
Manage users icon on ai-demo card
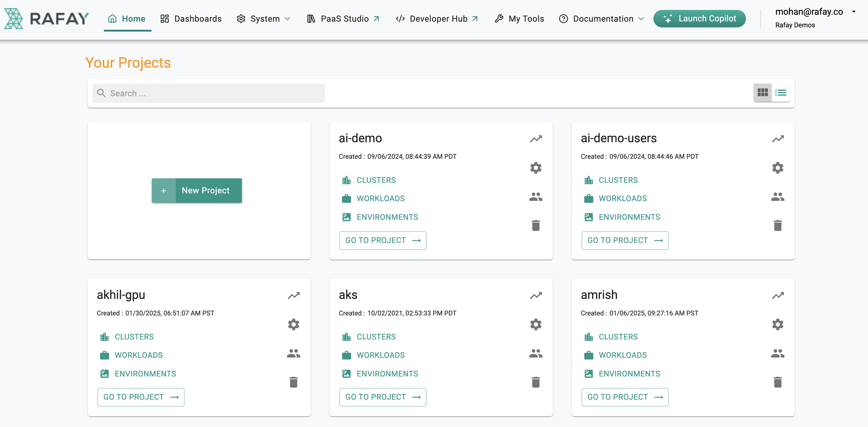(536, 196)
